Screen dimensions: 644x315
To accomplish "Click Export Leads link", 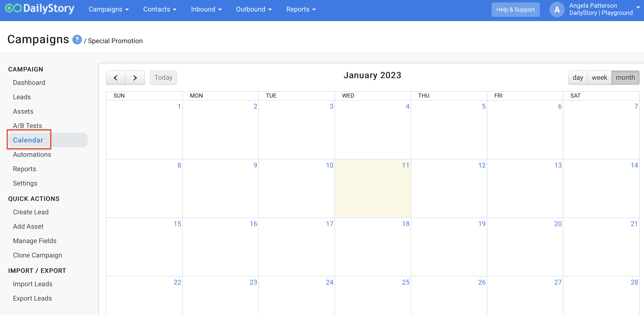I will tap(33, 298).
